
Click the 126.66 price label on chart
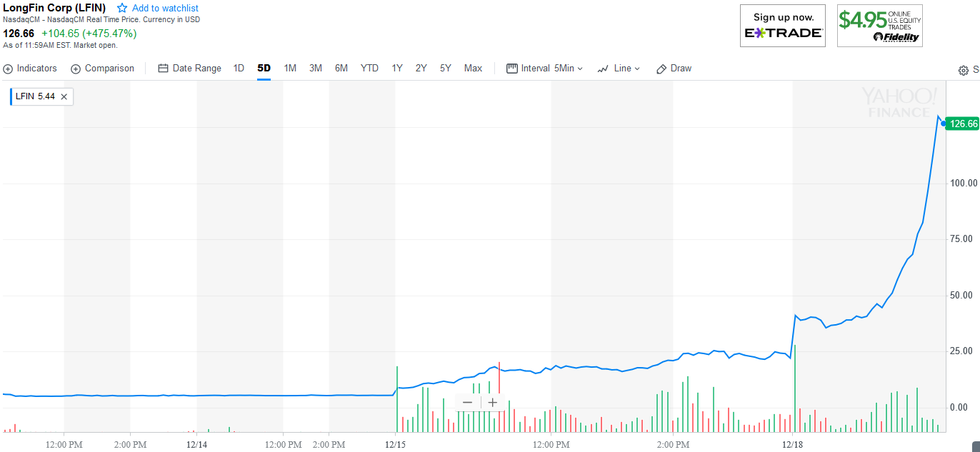[x=963, y=124]
